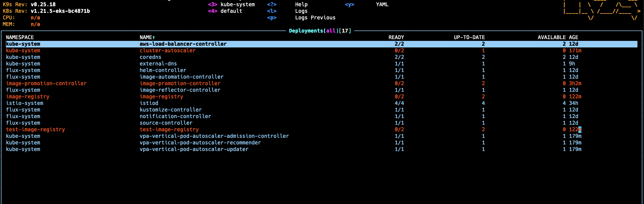Click the image-promotion-controller namespace cell
Image resolution: width=644 pixels, height=204 pixels.
[x=46, y=83]
